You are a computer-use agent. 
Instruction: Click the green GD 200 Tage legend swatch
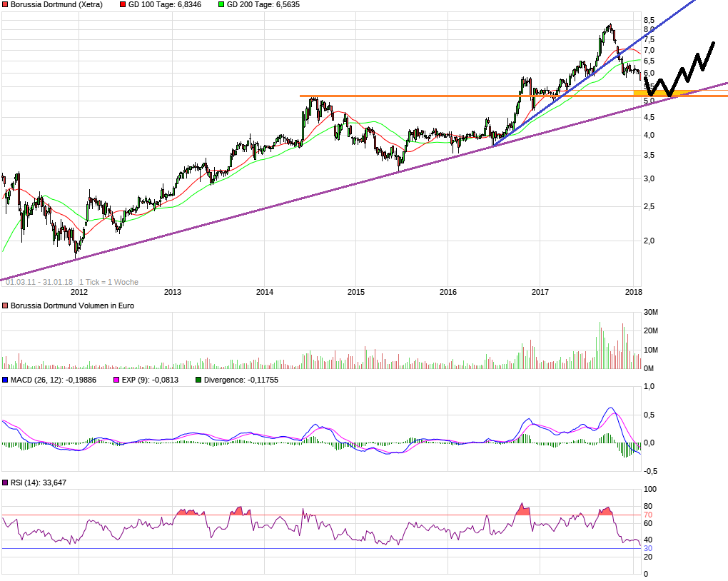click(221, 5)
